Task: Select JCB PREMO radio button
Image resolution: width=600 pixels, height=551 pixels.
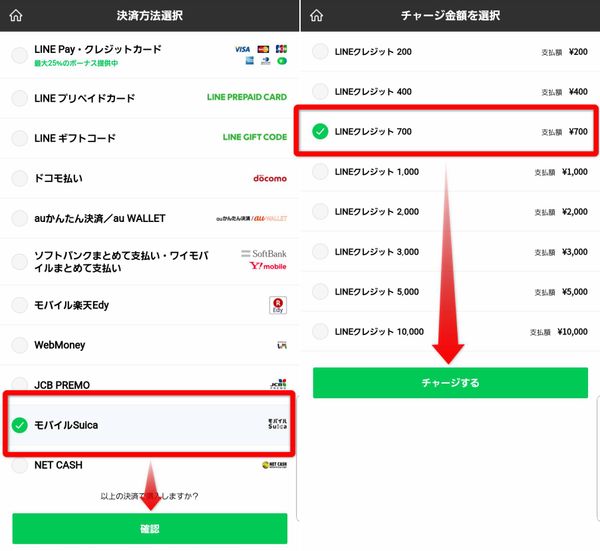Action: point(20,384)
